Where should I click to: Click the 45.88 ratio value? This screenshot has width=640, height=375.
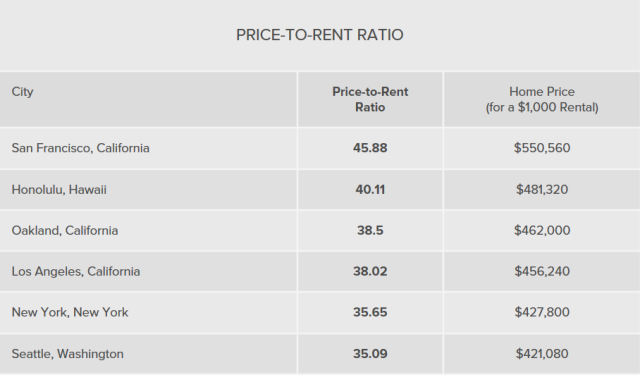click(x=370, y=148)
